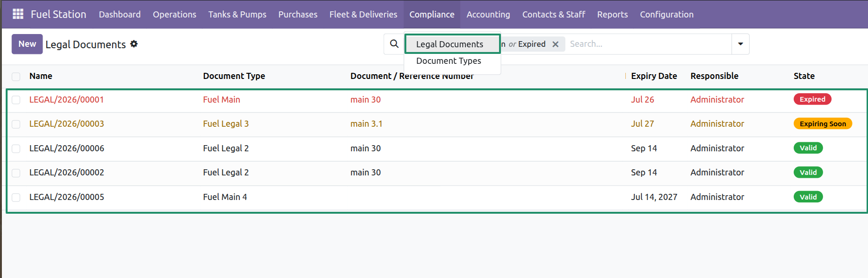
Task: Sort by the Responsible column header
Action: (x=714, y=76)
